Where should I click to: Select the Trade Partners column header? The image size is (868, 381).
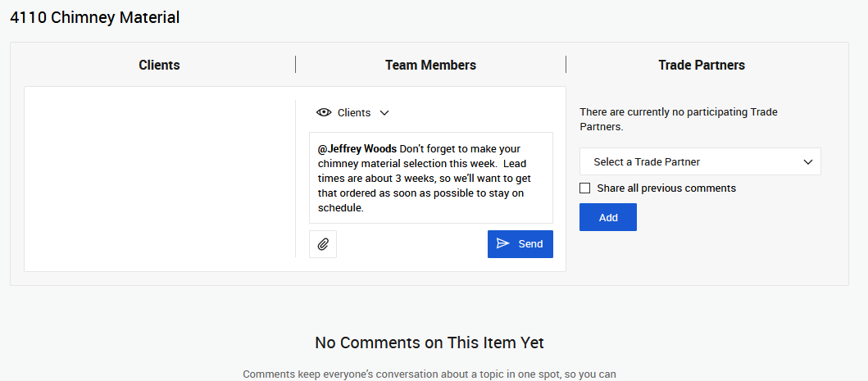click(x=702, y=65)
